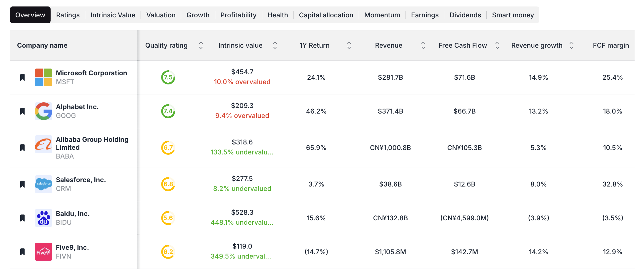Viewport: 644px width, 273px height.
Task: Bookmark Alibaba Group Holding Limited
Action: [23, 147]
